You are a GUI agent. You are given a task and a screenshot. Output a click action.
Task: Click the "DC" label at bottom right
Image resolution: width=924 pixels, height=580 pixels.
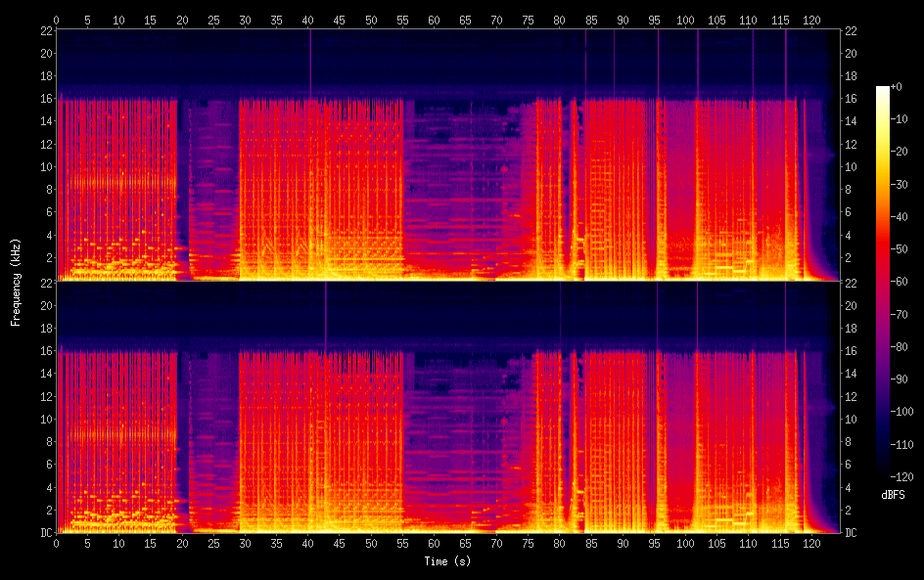click(851, 533)
